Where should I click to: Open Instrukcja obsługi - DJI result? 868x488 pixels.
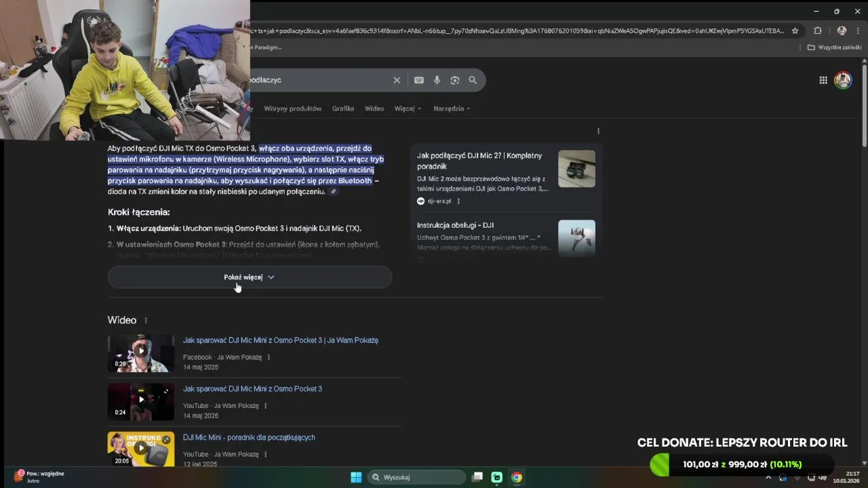tap(455, 225)
